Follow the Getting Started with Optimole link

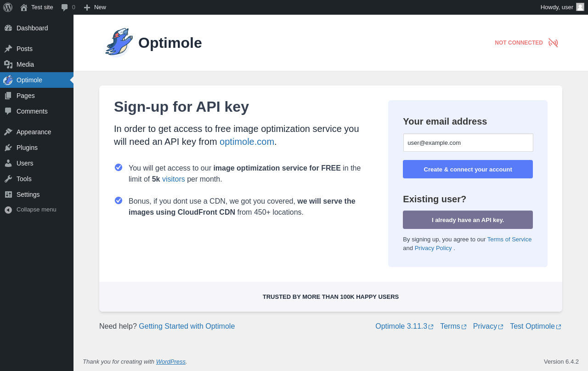coord(187,326)
